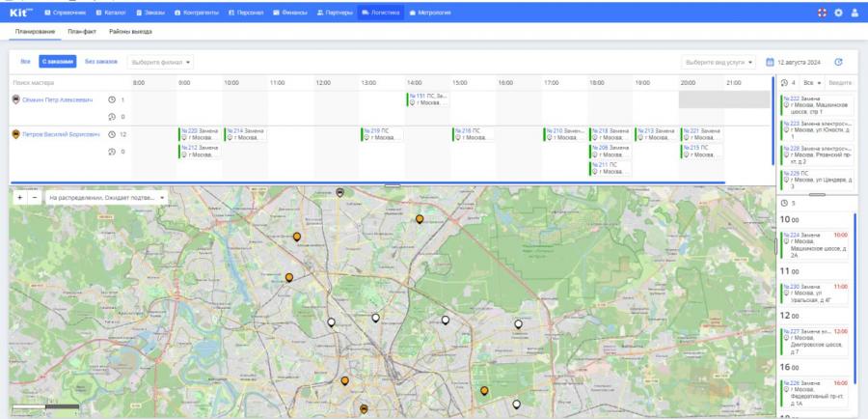Viewport: 868px width, 419px height.
Task: Show all masters with Все filter
Action: click(25, 62)
